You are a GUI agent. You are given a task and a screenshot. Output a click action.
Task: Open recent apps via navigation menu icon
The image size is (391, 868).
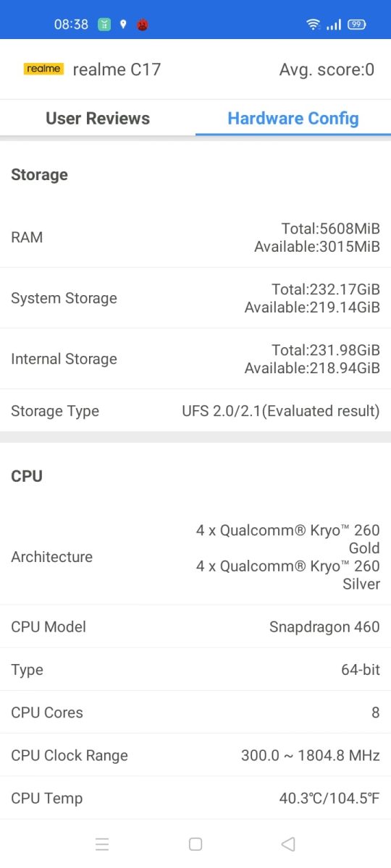pyautogui.click(x=102, y=844)
